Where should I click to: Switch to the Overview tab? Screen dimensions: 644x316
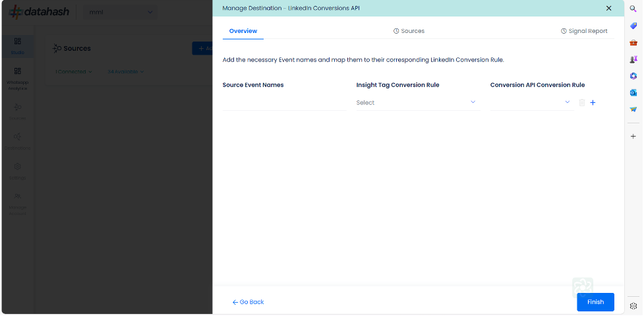click(243, 31)
